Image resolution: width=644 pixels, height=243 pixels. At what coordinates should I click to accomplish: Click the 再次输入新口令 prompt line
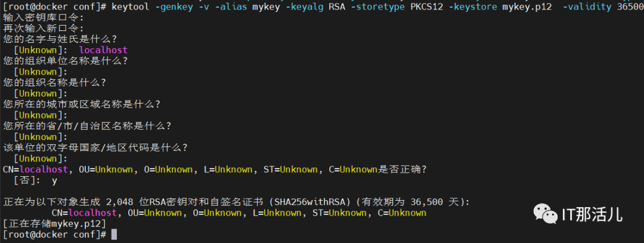pos(43,28)
